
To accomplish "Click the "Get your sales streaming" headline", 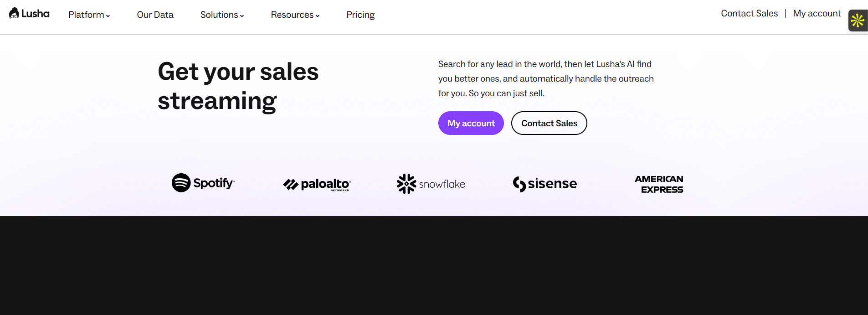I will click(x=238, y=86).
